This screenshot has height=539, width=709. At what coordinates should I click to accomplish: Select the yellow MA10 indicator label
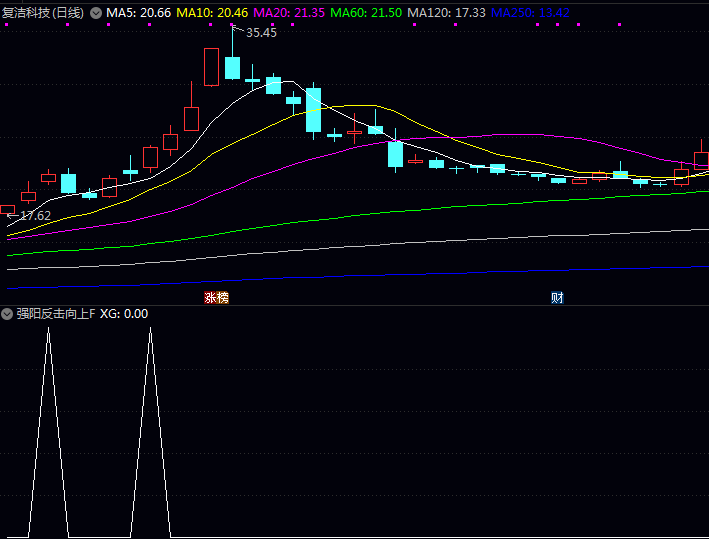212,13
